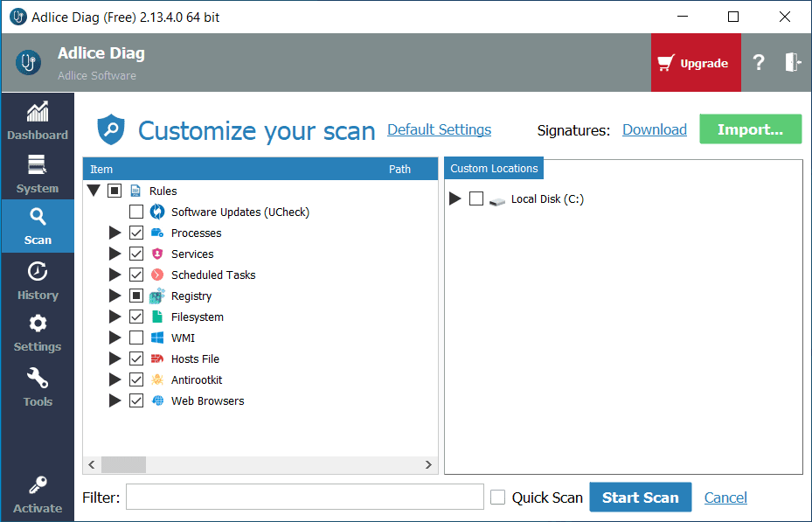Open the Dashboard section in the sidebar
The image size is (812, 522).
(x=38, y=120)
